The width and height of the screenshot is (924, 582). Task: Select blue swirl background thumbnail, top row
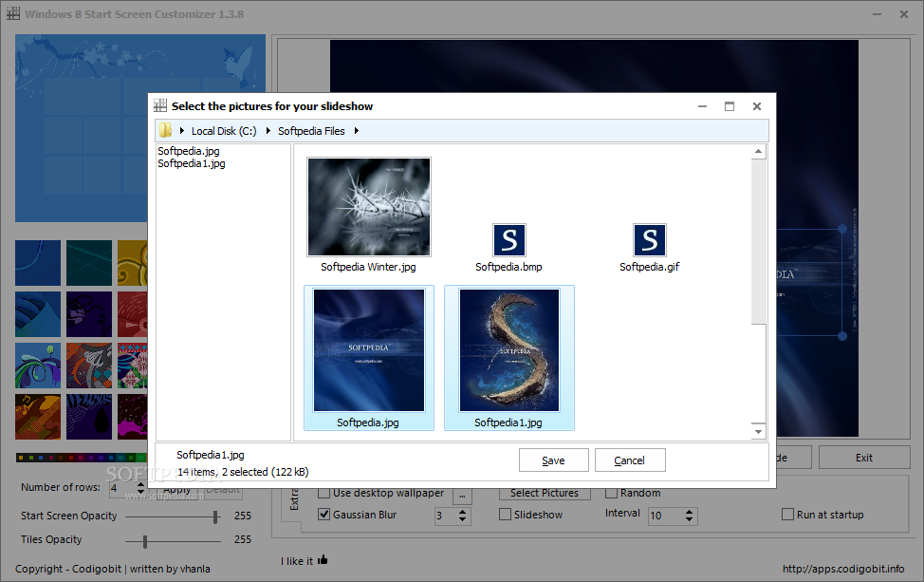point(38,263)
